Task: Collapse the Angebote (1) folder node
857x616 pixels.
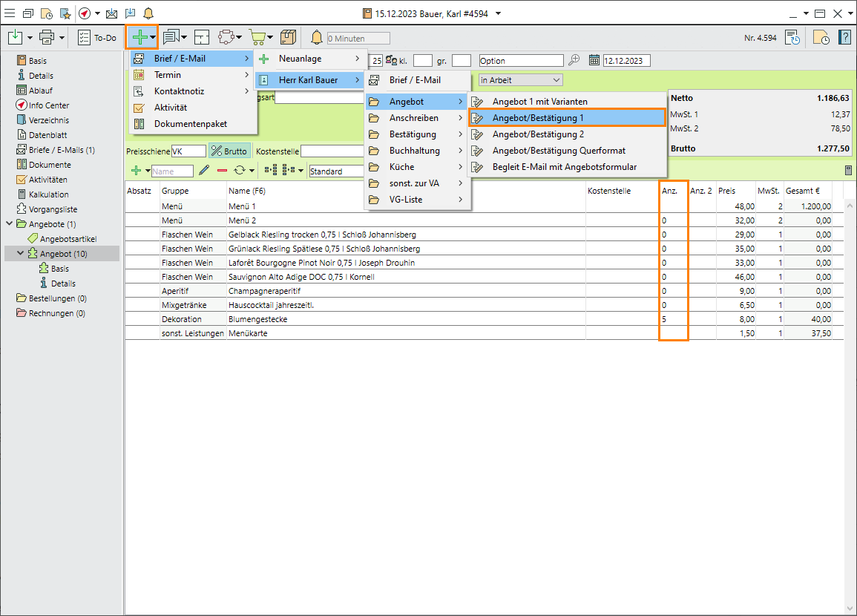Action: [9, 224]
